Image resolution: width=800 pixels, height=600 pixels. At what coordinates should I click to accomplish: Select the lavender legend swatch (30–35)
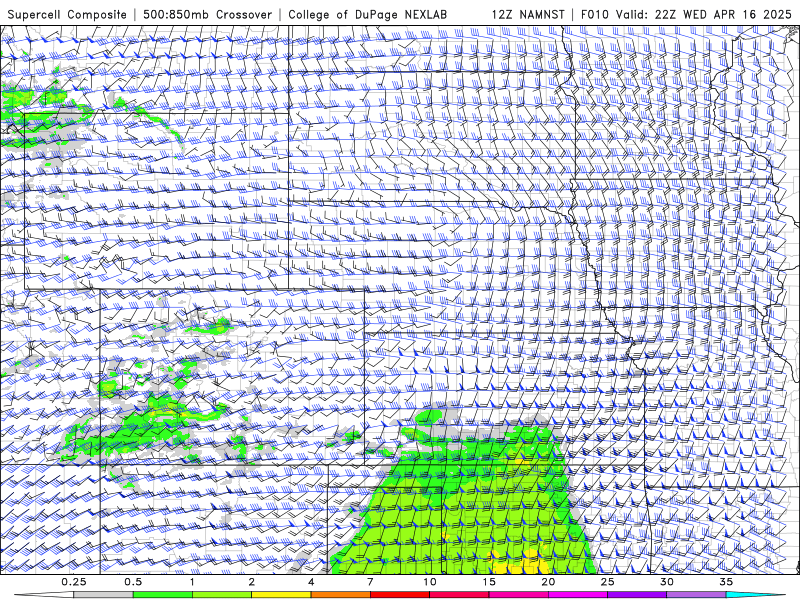[696, 594]
